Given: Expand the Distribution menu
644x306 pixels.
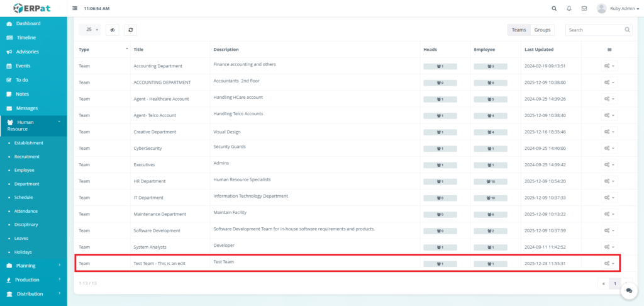Looking at the screenshot, I should click(x=33, y=293).
